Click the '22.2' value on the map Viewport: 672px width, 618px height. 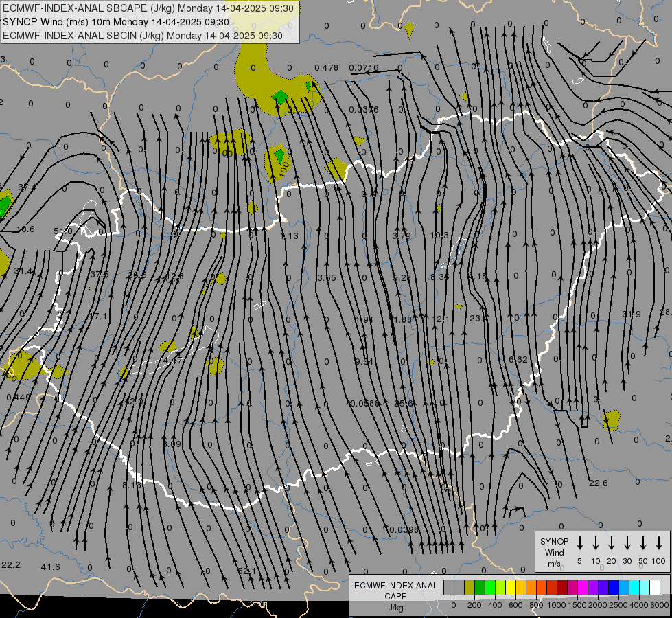tap(11, 565)
